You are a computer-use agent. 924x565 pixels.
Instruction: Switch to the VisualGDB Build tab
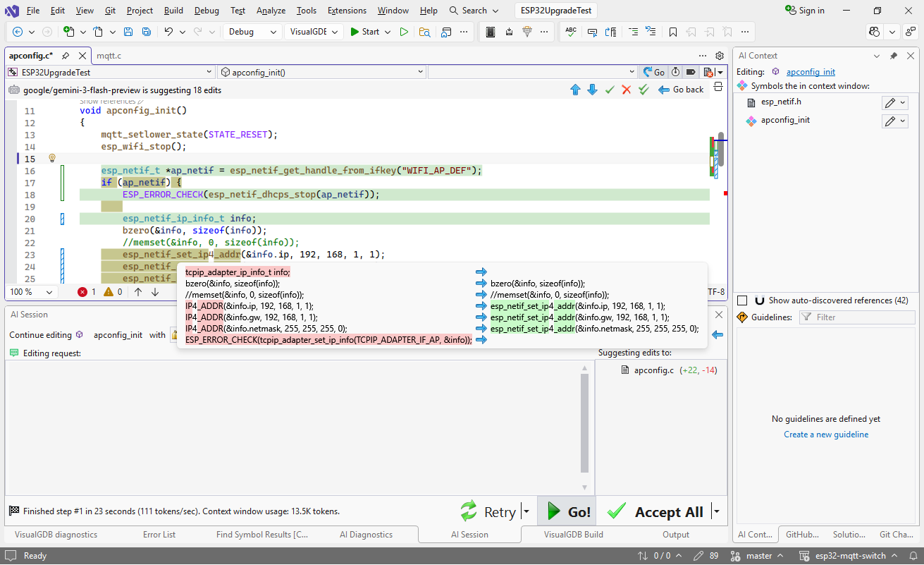[x=573, y=535]
